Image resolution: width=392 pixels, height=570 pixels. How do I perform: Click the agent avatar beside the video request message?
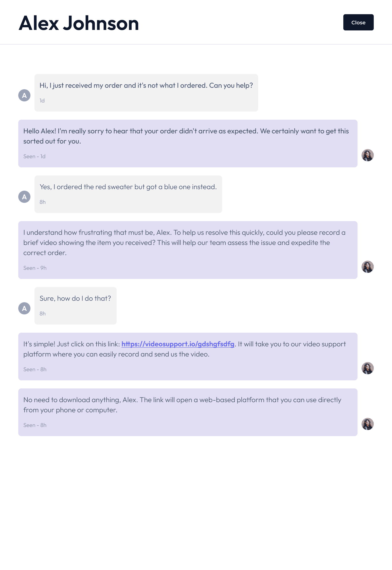click(x=368, y=267)
